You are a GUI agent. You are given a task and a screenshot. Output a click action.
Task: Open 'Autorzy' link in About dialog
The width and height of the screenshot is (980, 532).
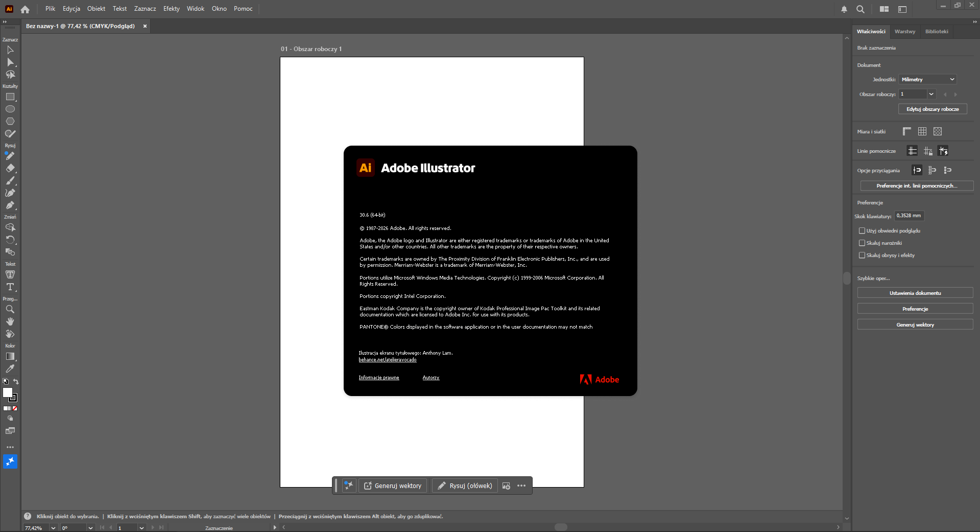point(431,378)
